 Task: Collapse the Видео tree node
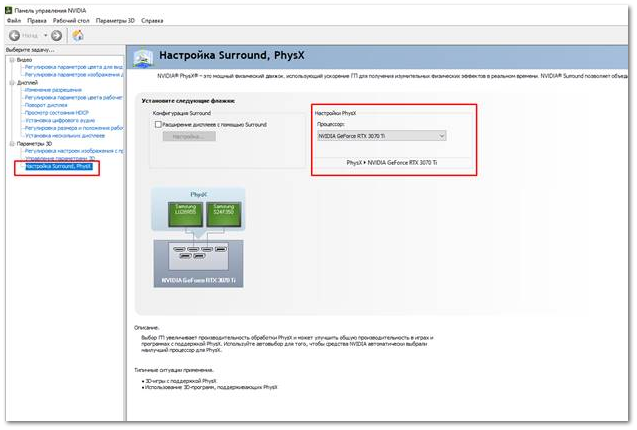[12, 60]
